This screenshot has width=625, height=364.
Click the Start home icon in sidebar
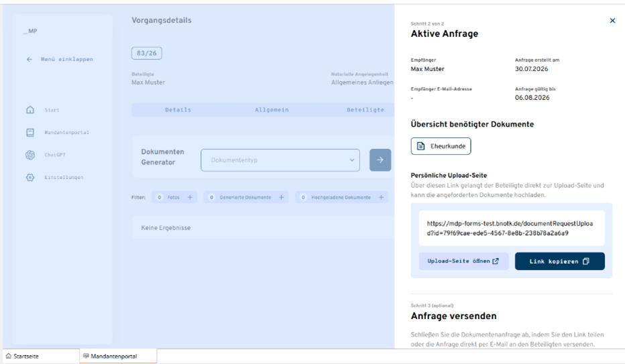(30, 110)
